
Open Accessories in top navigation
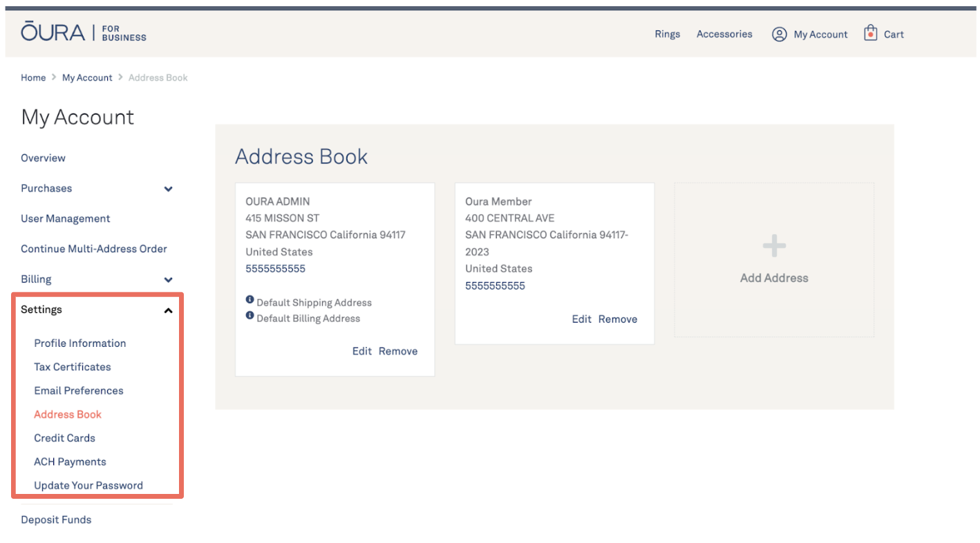[724, 34]
